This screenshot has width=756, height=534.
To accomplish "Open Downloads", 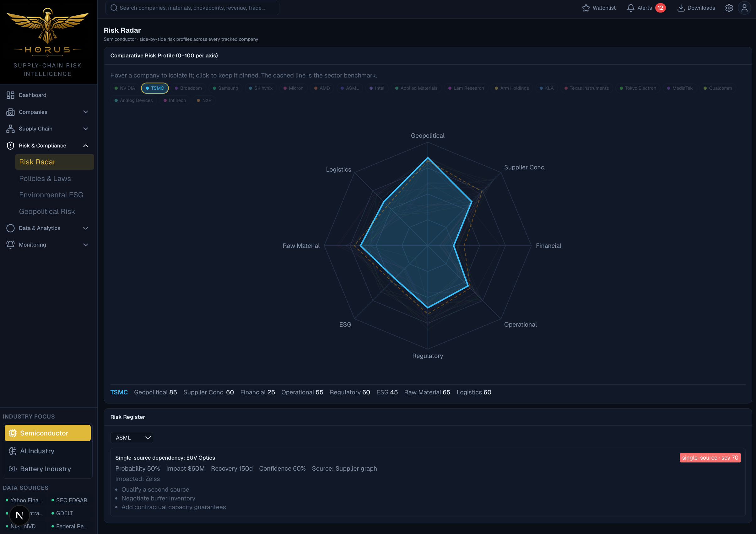I will [x=696, y=8].
